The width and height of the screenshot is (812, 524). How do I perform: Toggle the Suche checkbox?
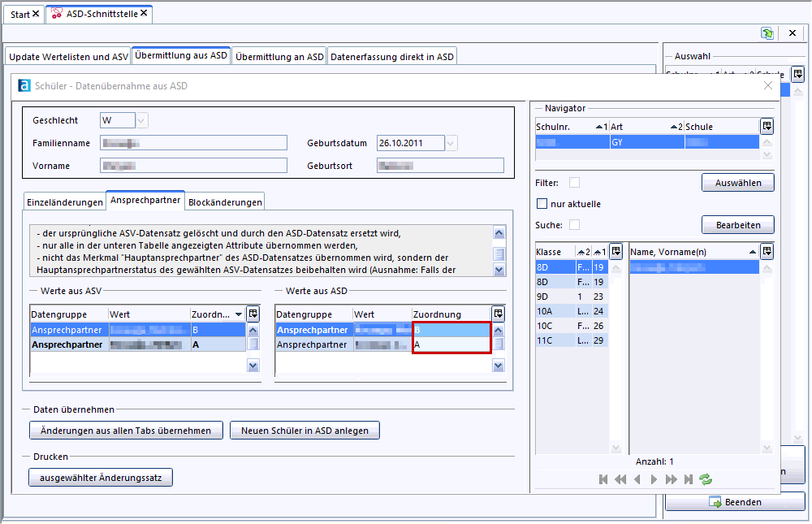tap(574, 224)
